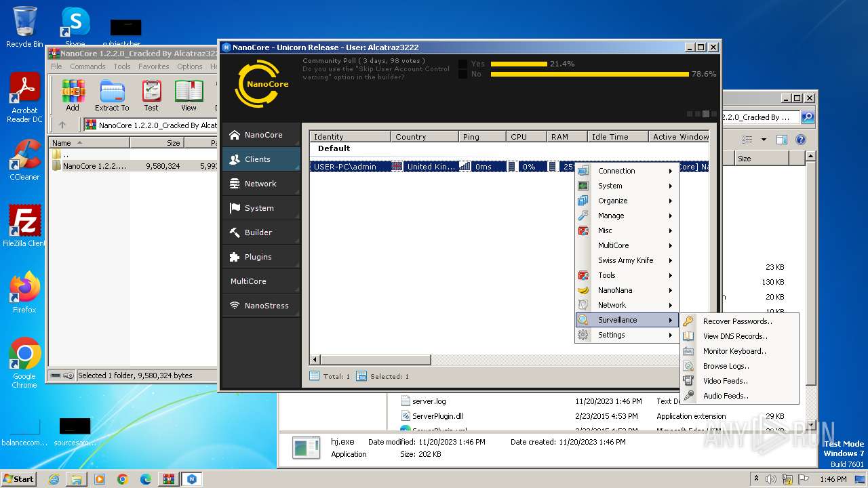
Task: Expand the Connection submenu
Action: pyautogui.click(x=627, y=171)
